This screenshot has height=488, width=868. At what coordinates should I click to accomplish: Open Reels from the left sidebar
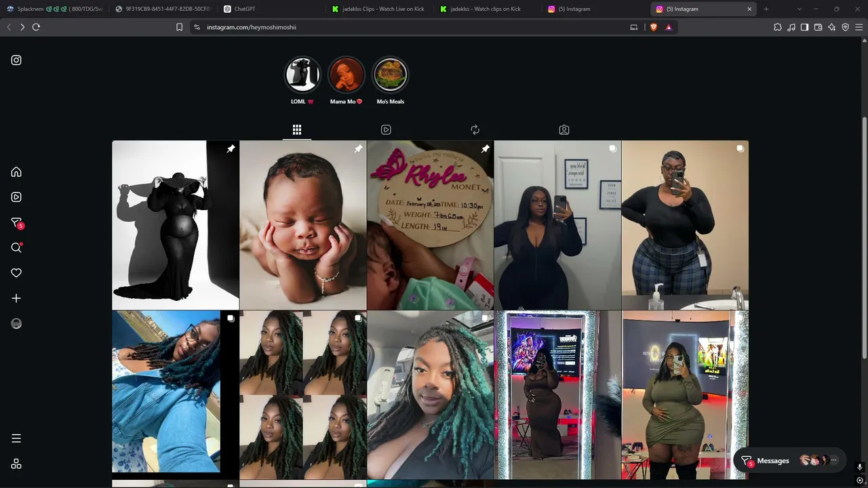click(x=16, y=197)
